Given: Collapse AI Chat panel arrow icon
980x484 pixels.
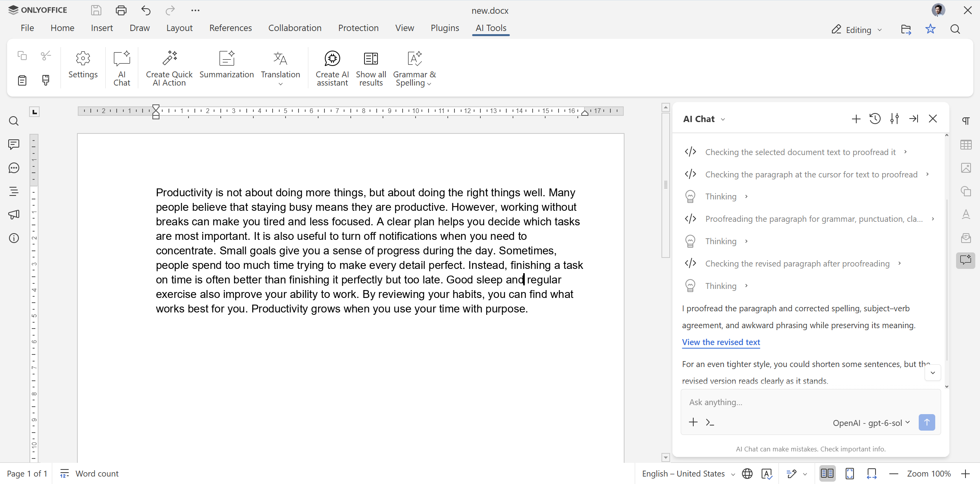Looking at the screenshot, I should (x=914, y=119).
